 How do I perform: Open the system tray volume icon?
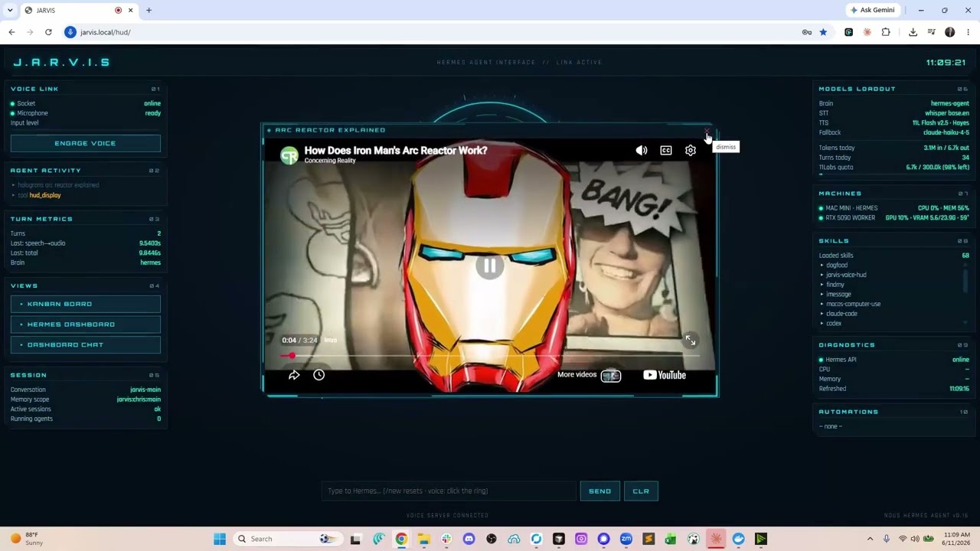[x=915, y=539]
